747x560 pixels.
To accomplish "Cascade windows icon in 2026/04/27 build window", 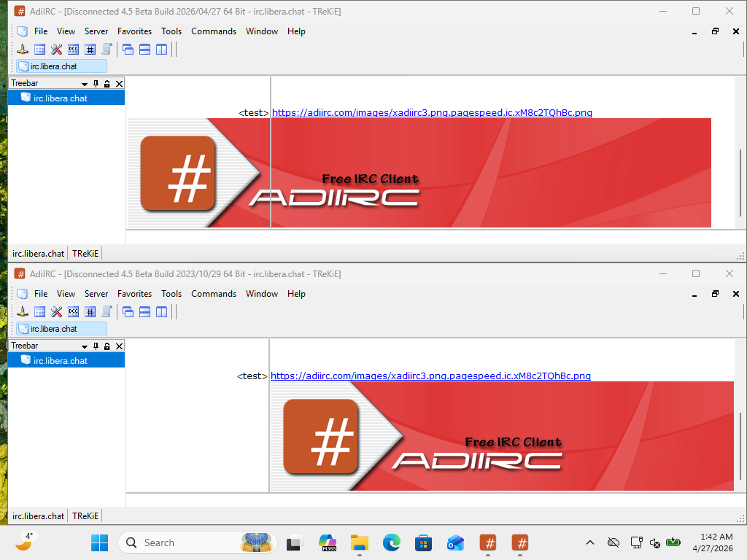I will pos(128,49).
